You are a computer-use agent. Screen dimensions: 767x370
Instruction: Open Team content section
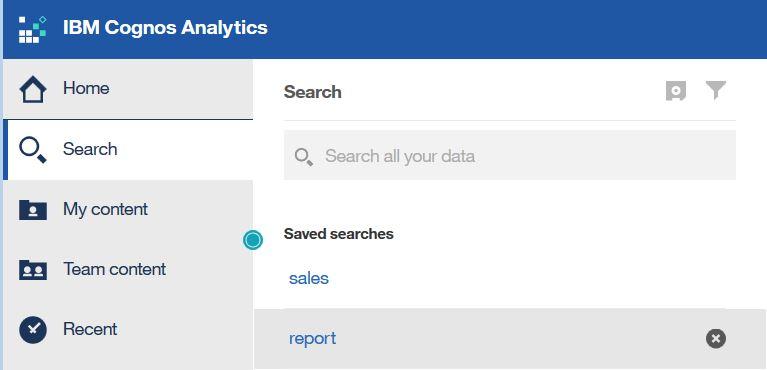pyautogui.click(x=128, y=270)
